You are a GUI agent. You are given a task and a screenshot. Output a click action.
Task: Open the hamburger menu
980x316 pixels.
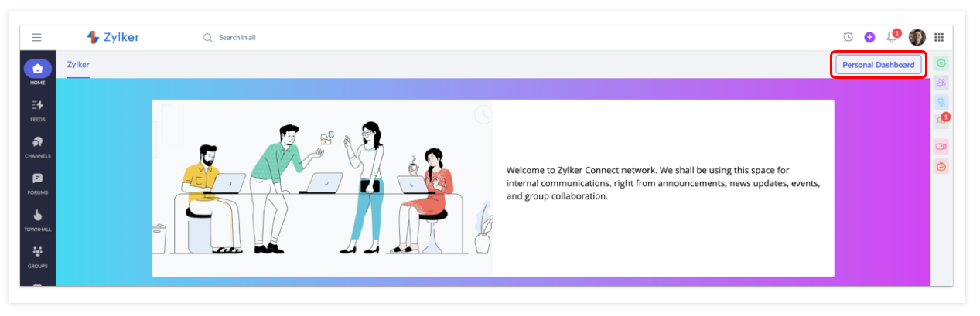click(36, 37)
